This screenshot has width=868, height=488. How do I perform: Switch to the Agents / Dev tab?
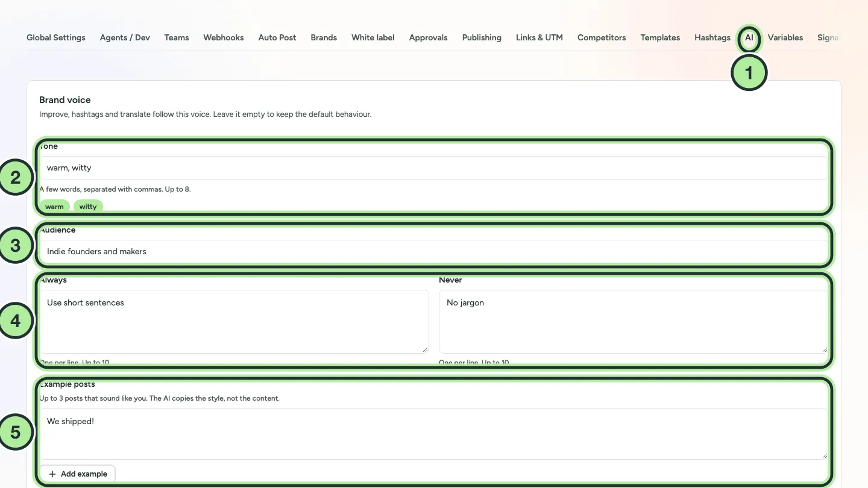pos(125,37)
